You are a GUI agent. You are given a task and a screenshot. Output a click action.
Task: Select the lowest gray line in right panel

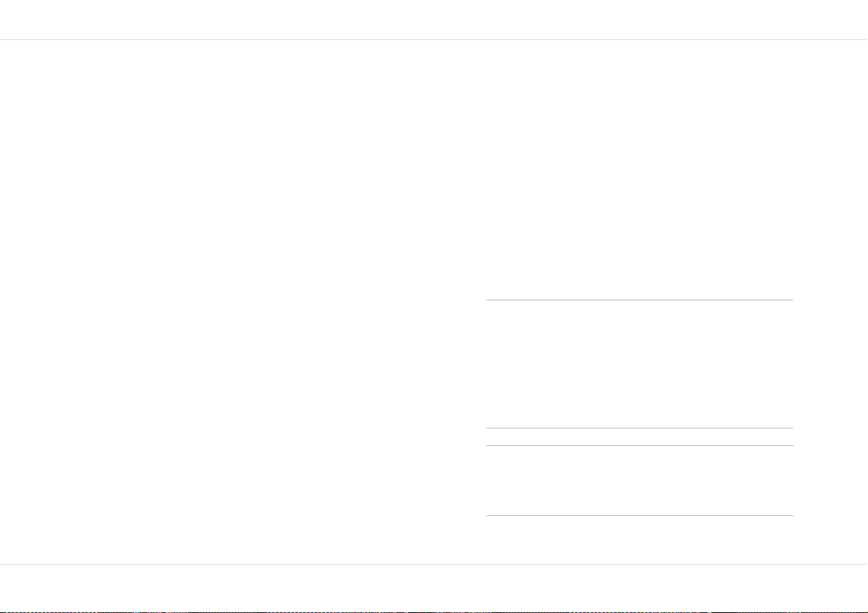(x=639, y=515)
